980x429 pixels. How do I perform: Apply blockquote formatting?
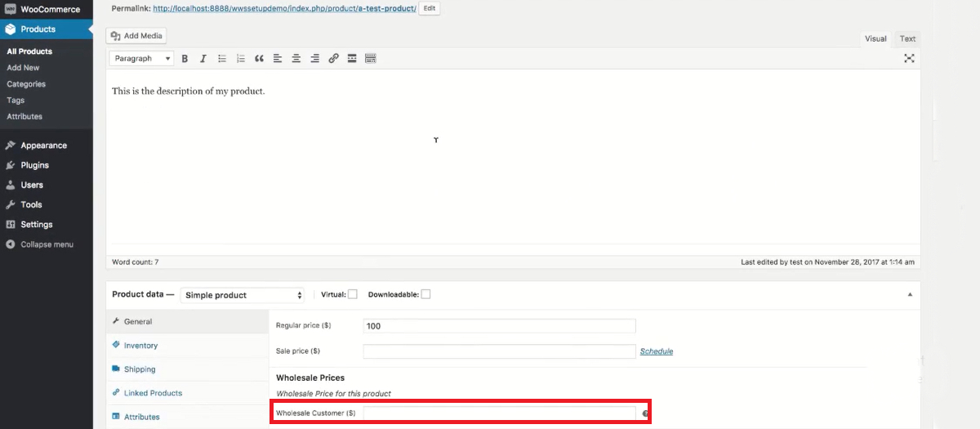(x=260, y=59)
